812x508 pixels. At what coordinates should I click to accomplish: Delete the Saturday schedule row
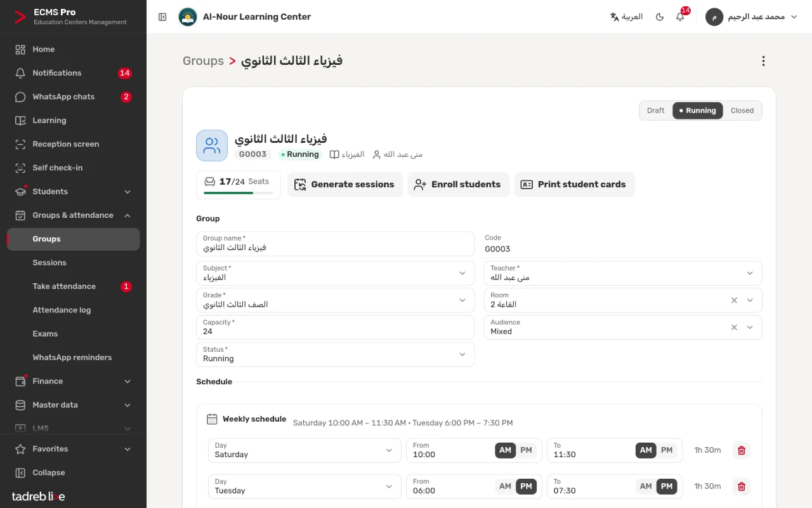coord(741,450)
